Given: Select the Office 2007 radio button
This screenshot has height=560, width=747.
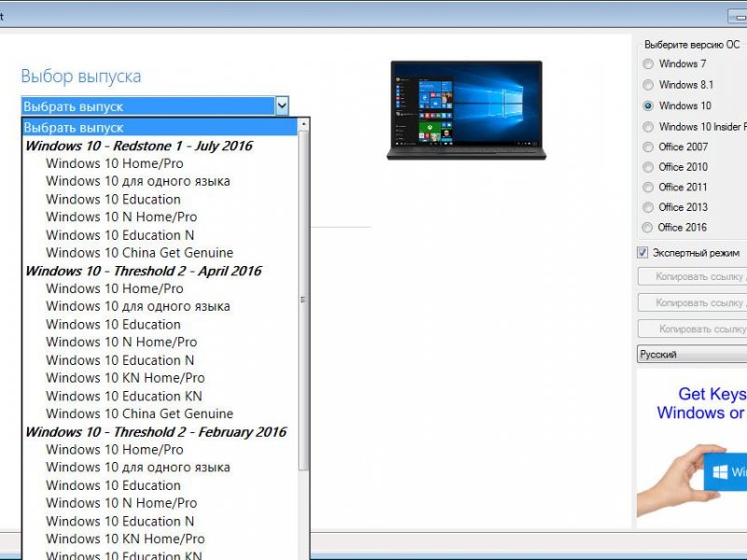Looking at the screenshot, I should point(648,147).
